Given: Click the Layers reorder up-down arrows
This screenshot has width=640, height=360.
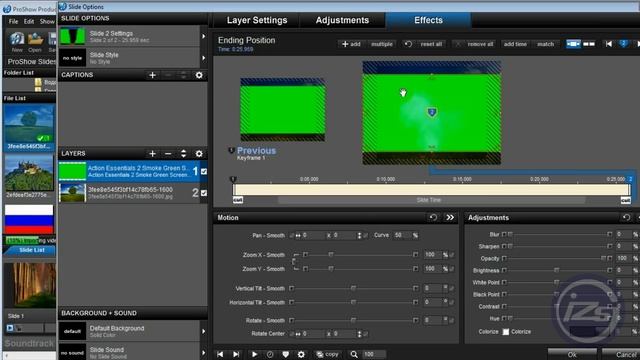Looking at the screenshot, I should coord(183,153).
